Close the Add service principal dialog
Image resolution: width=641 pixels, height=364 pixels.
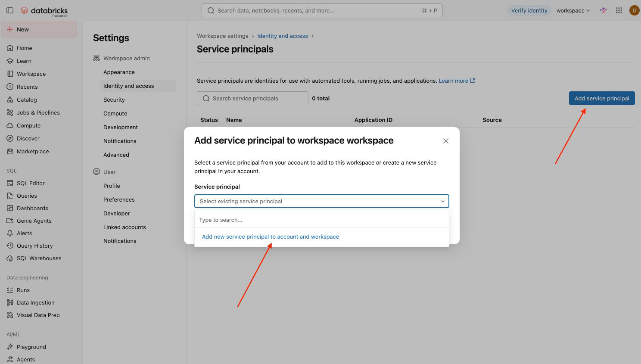[x=446, y=141]
